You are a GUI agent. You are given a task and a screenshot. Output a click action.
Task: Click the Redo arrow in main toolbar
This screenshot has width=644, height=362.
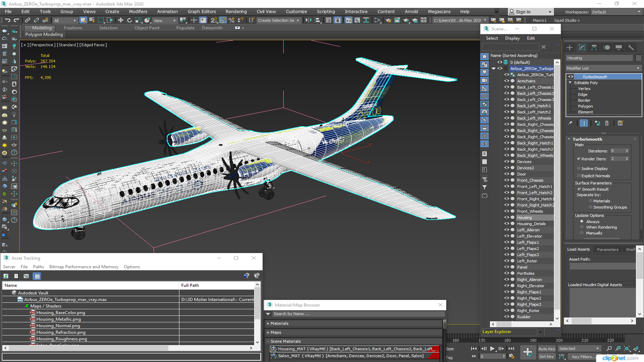click(x=16, y=20)
